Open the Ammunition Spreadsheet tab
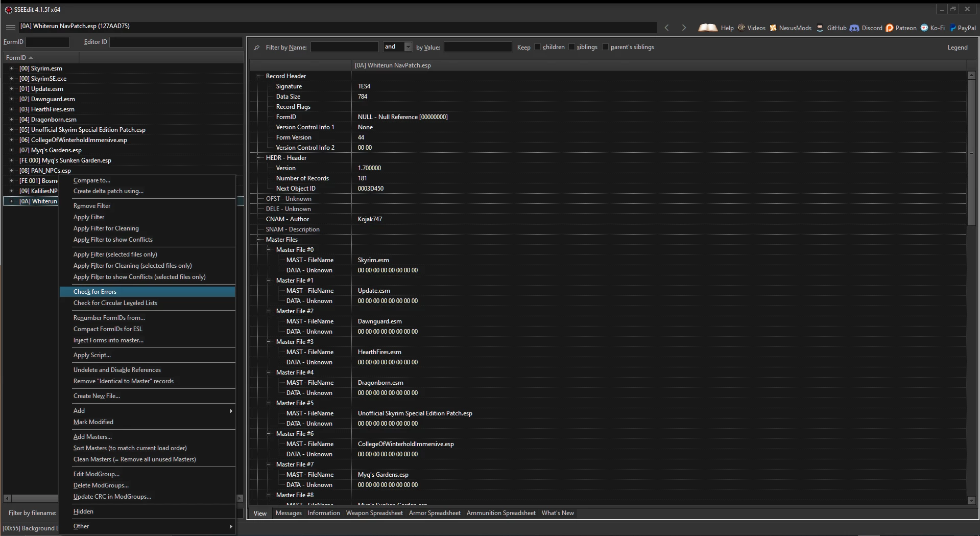Screen dimensions: 980x536 [x=501, y=513]
